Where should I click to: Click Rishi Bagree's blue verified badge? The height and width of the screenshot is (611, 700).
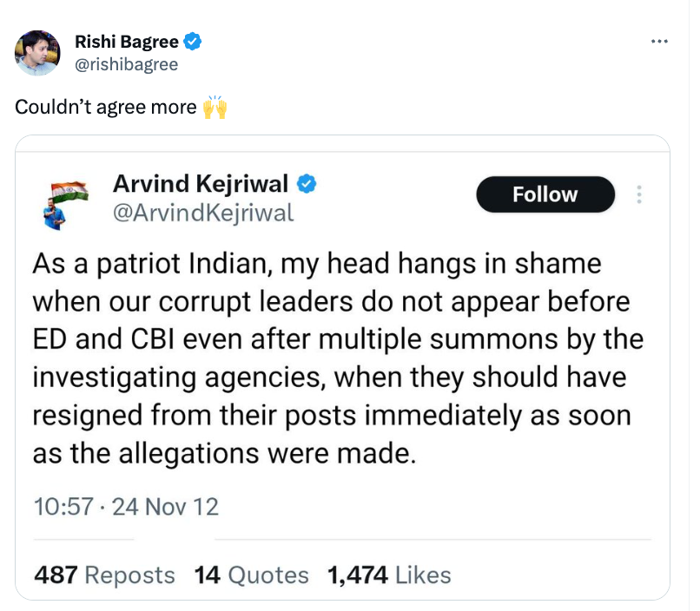pos(195,41)
